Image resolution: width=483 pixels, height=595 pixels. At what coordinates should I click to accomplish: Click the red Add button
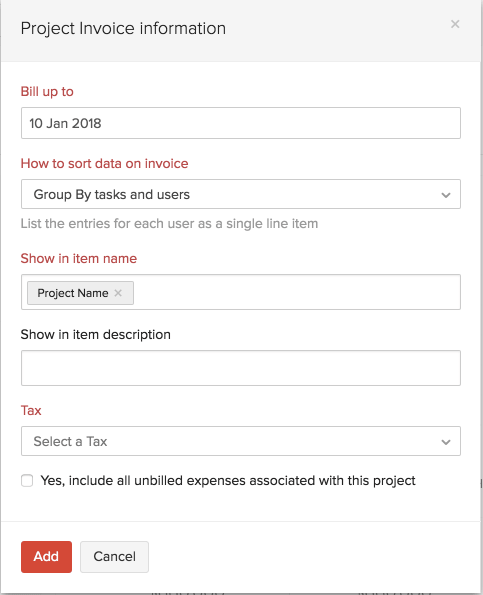click(46, 557)
